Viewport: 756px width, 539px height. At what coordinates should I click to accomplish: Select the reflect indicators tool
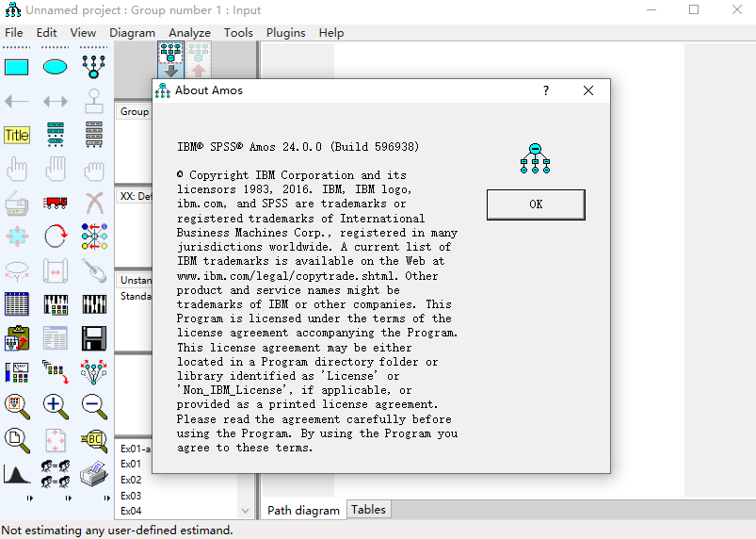point(94,237)
